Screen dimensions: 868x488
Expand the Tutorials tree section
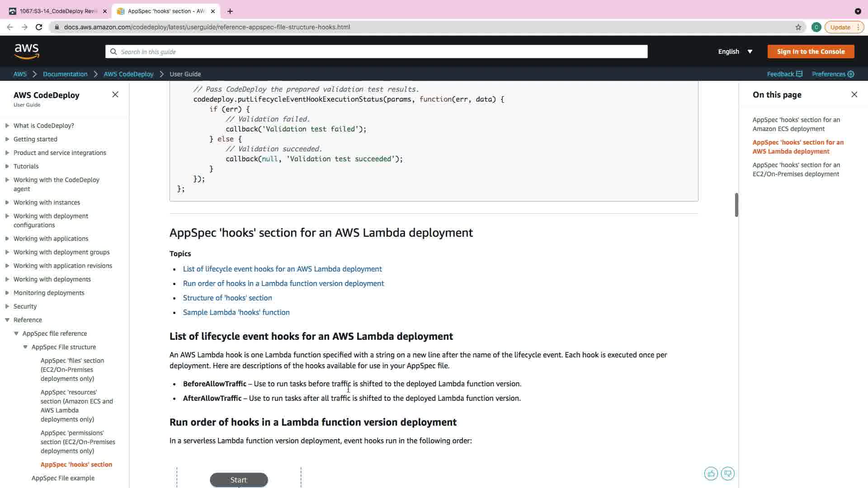pyautogui.click(x=7, y=166)
